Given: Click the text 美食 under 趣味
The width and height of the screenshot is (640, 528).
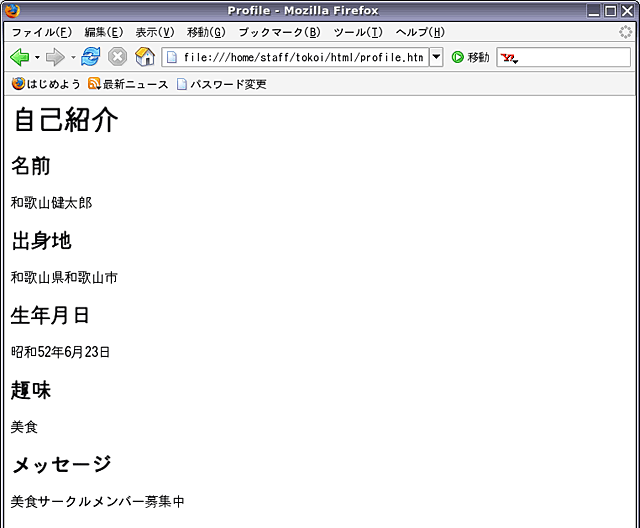Looking at the screenshot, I should 24,427.
